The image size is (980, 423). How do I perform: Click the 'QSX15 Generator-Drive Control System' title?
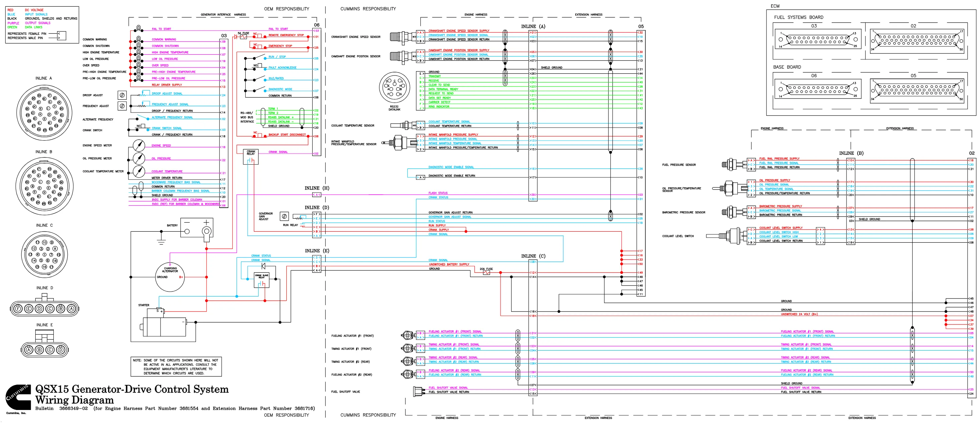click(131, 389)
